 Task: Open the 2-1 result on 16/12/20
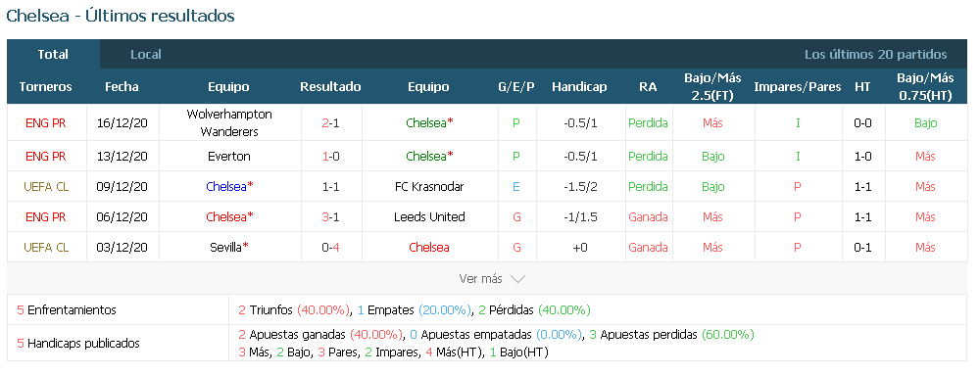pyautogui.click(x=330, y=123)
